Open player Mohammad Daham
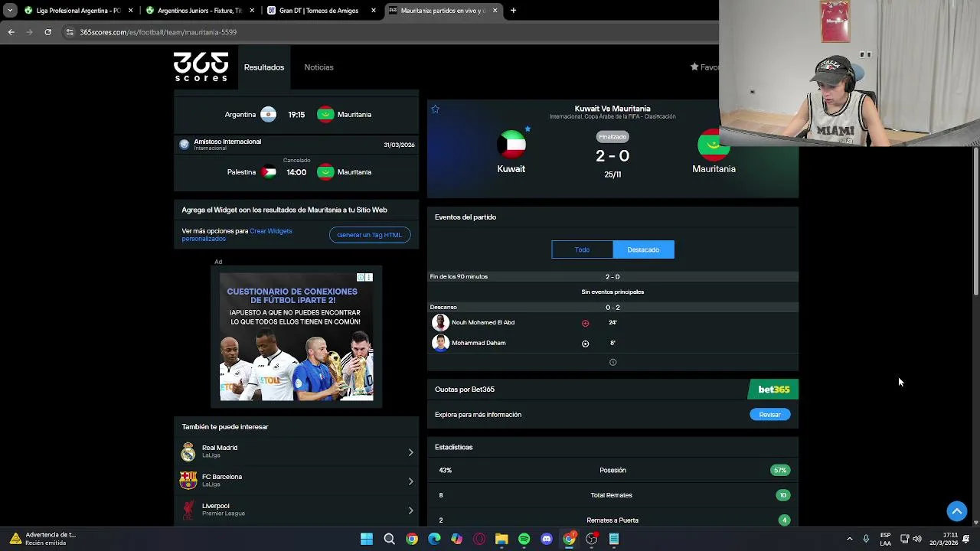 [x=479, y=343]
